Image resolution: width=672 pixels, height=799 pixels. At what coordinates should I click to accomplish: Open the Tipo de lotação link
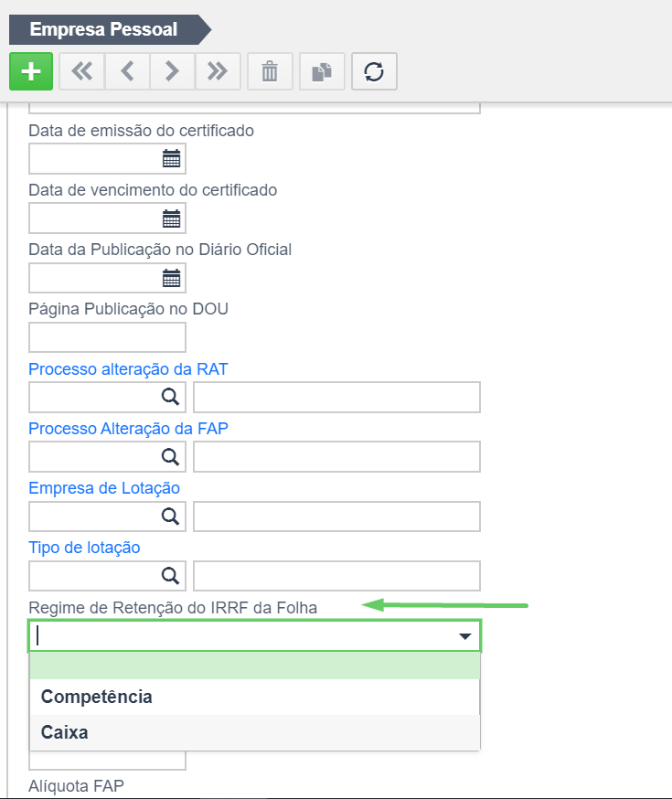pyautogui.click(x=85, y=548)
